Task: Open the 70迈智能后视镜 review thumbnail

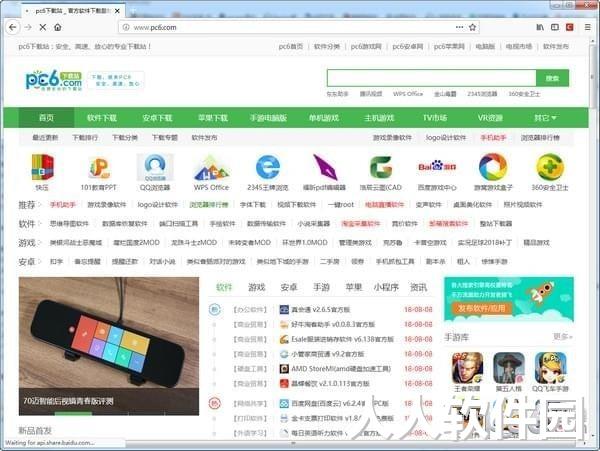Action: 109,346
